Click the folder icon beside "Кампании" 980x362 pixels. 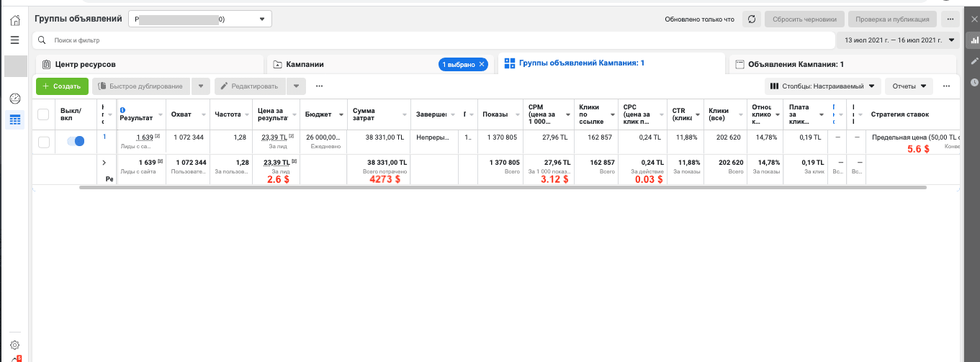[x=278, y=65]
